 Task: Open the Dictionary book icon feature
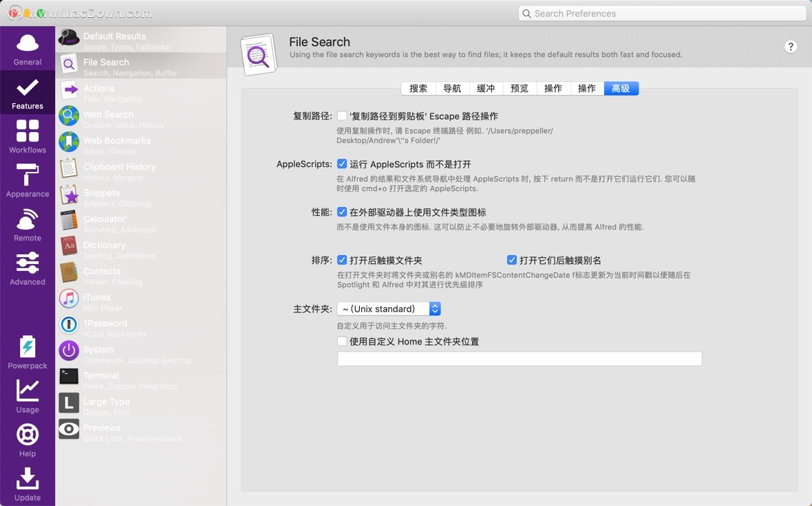tap(69, 246)
